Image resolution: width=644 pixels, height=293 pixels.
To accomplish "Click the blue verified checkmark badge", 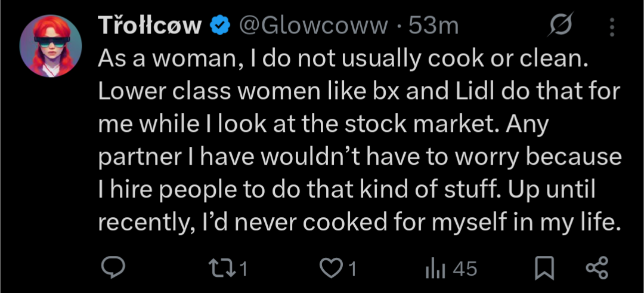I will pos(220,27).
